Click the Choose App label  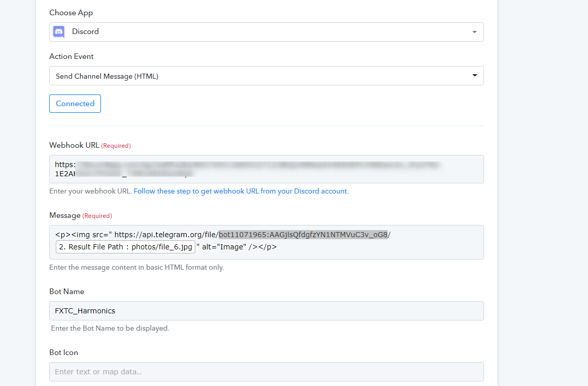(71, 13)
